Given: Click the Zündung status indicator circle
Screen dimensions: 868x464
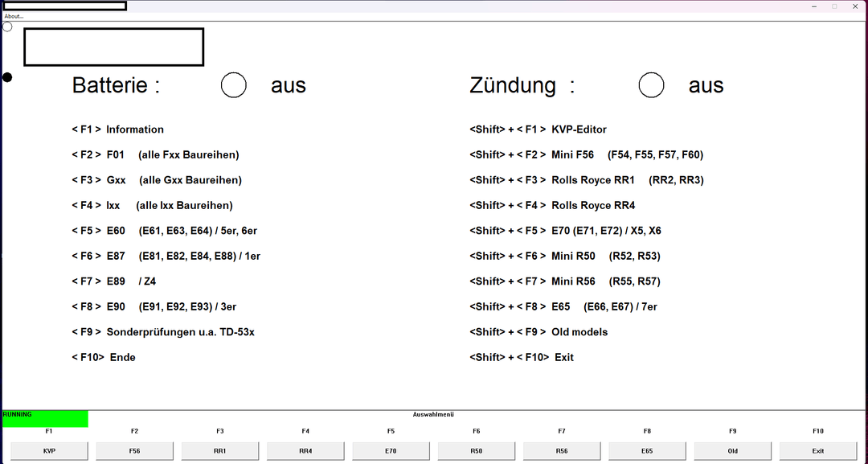Looking at the screenshot, I should point(651,85).
